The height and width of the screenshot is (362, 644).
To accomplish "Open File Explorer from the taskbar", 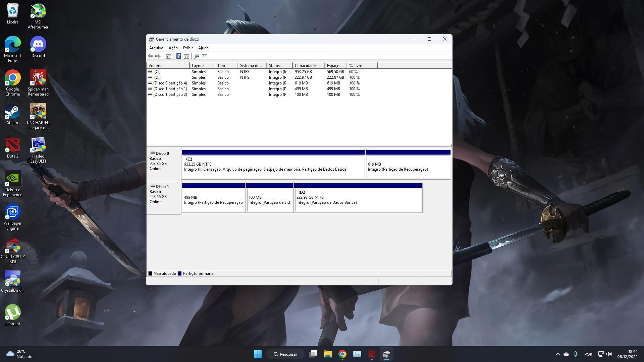I will point(328,354).
